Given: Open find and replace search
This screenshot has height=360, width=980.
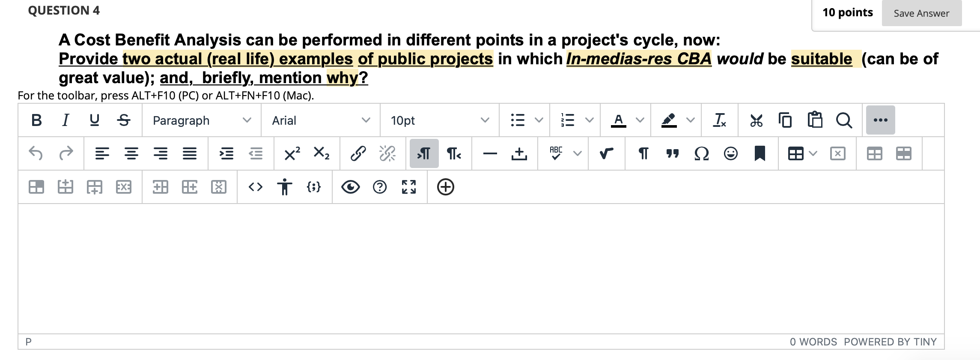Looking at the screenshot, I should (x=844, y=120).
